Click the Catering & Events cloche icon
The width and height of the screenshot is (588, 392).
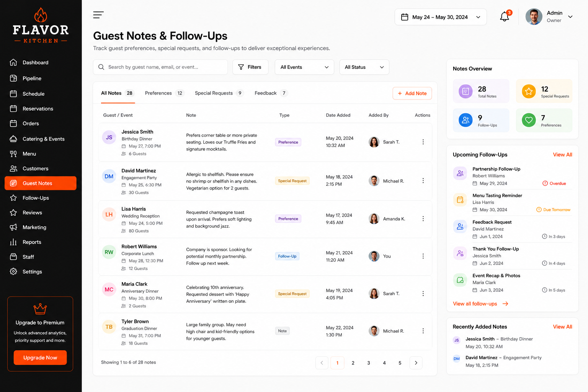[x=13, y=139]
